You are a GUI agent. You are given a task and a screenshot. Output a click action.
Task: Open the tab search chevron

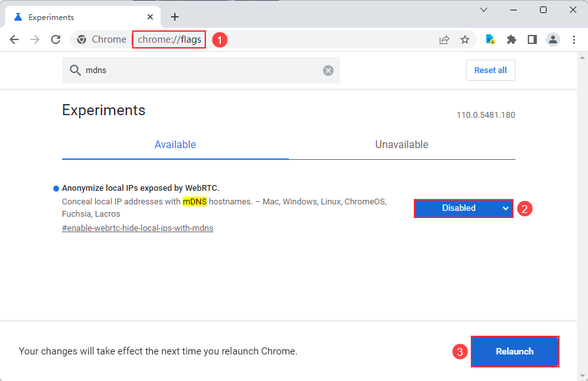pyautogui.click(x=484, y=10)
